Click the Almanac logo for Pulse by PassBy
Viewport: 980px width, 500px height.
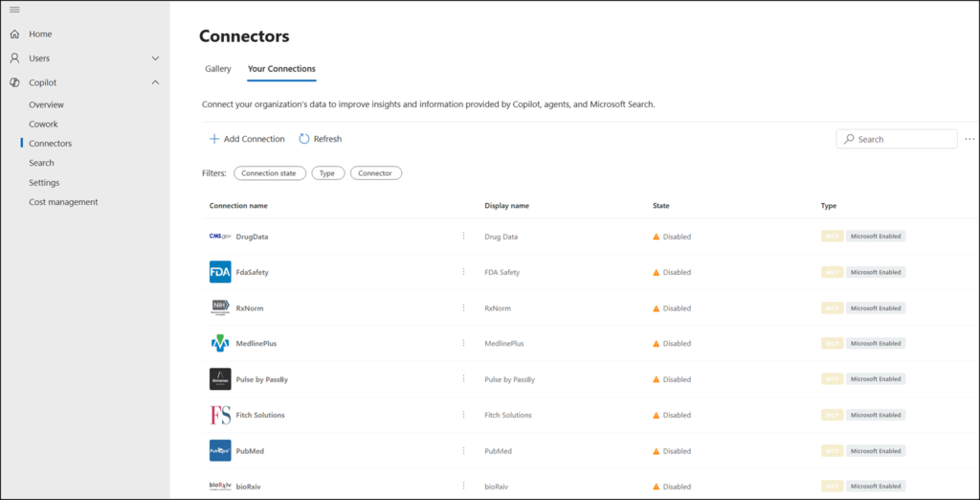pyautogui.click(x=220, y=379)
